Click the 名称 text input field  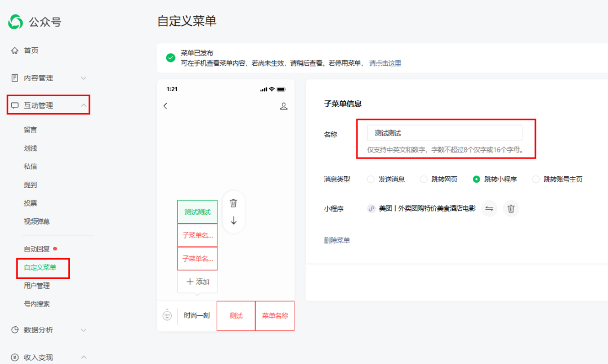coord(444,133)
